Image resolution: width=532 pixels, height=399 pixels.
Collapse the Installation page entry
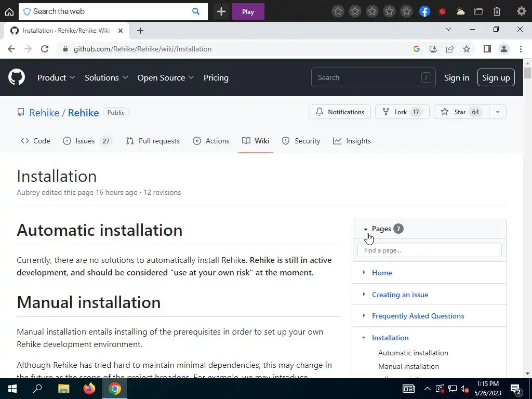[364, 338]
